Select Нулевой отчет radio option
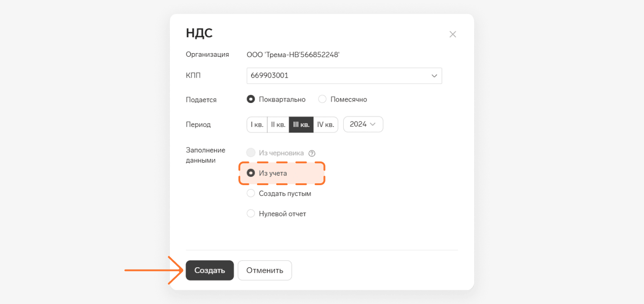 [x=251, y=213]
